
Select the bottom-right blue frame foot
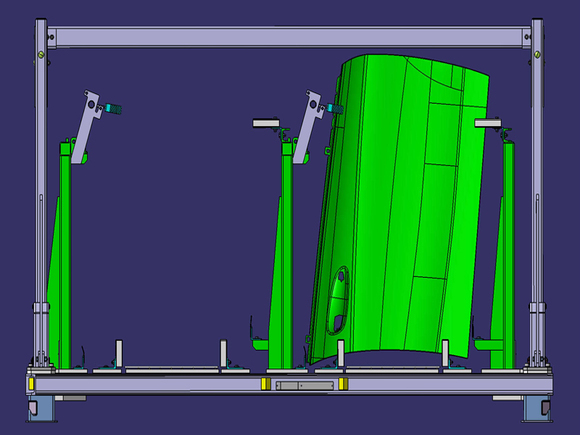537,408
